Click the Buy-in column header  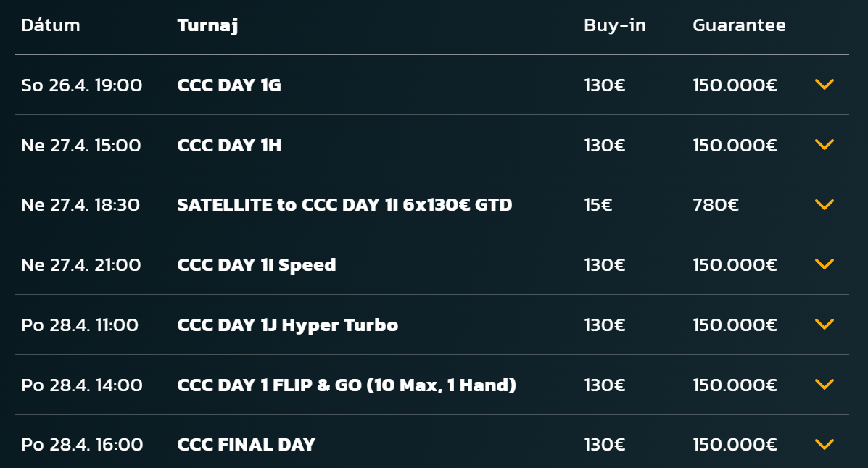tap(614, 25)
